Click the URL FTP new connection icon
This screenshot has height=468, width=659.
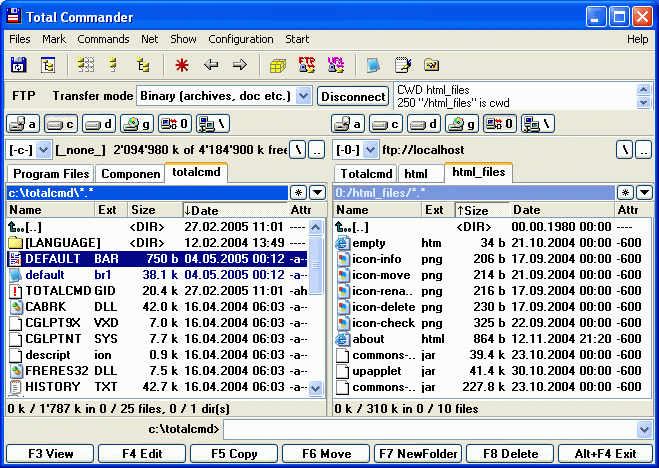point(336,65)
